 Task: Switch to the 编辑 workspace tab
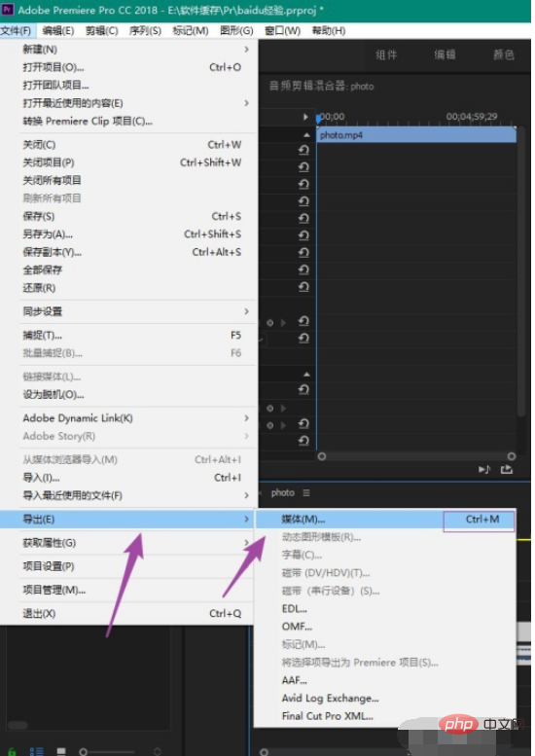[445, 54]
